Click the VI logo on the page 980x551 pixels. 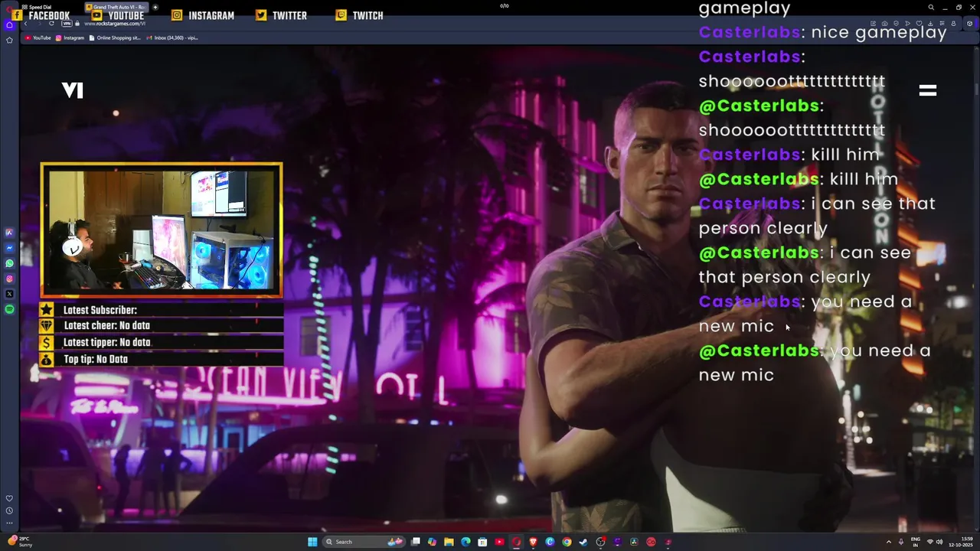click(x=72, y=90)
